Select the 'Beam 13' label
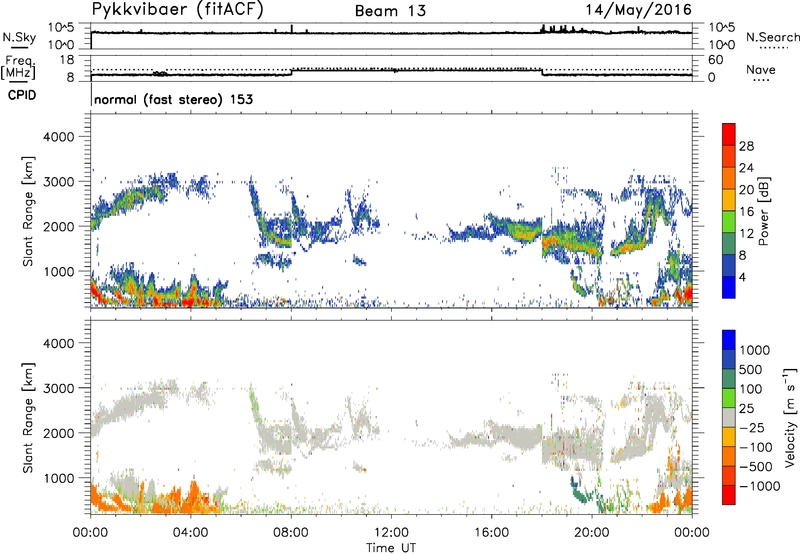This screenshot has width=800, height=554. (x=390, y=11)
